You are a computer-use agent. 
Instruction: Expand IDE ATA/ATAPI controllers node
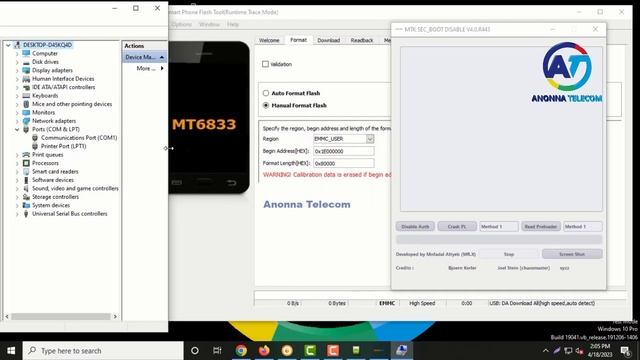click(17, 87)
